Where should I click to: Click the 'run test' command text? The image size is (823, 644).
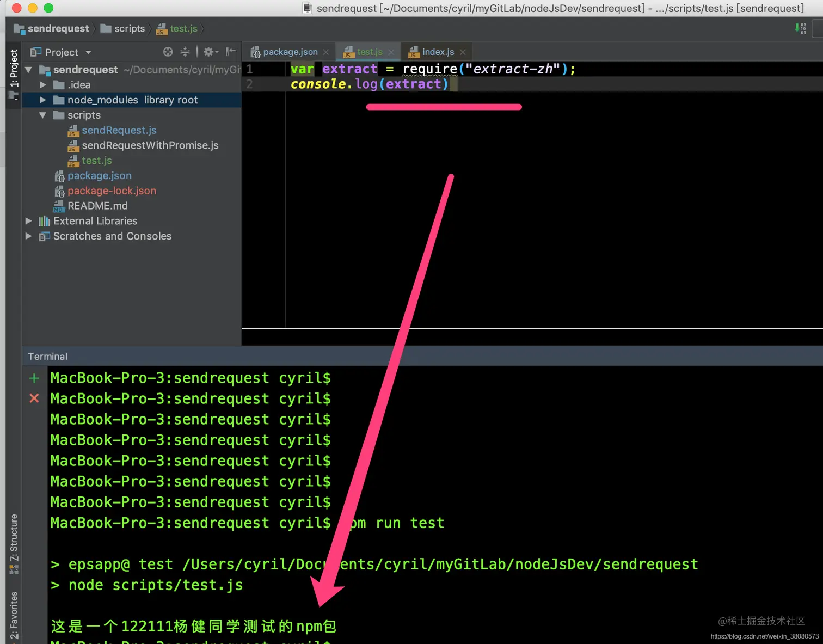point(410,523)
